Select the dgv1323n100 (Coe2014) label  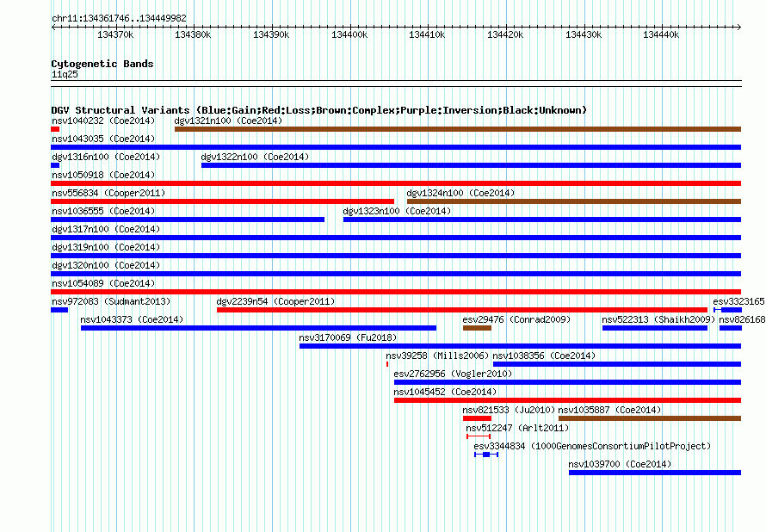pyautogui.click(x=397, y=211)
